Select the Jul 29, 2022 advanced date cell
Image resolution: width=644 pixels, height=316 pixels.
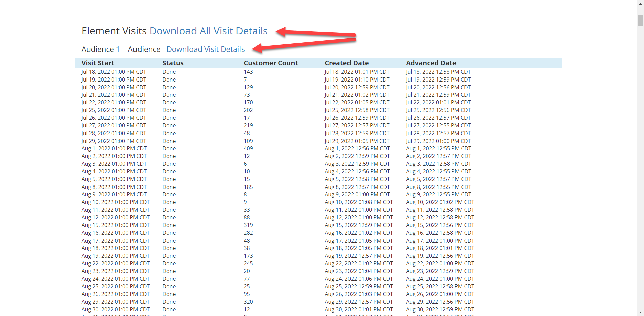438,141
